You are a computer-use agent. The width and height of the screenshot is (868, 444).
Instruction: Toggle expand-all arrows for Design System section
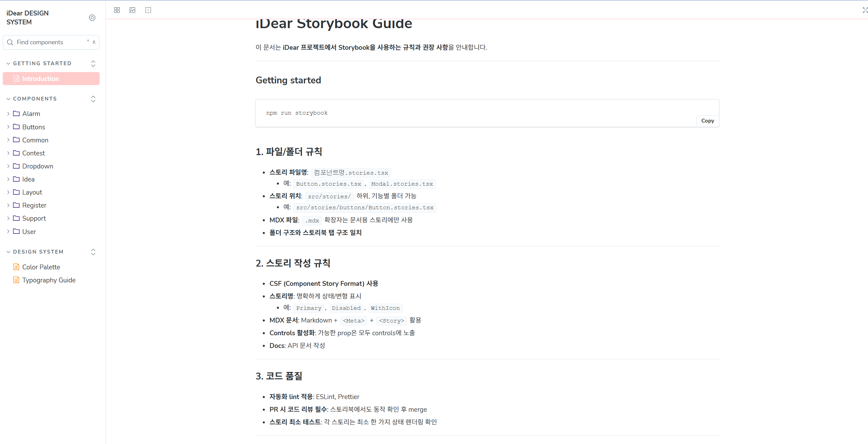pyautogui.click(x=93, y=252)
